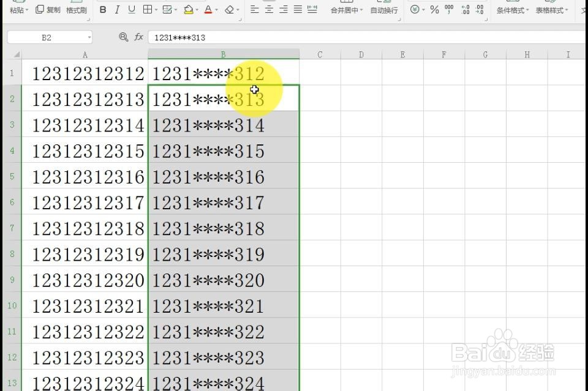Screen dimensions: 588x391
Task: Click the format painter (格式刷) button
Action: [x=77, y=10]
